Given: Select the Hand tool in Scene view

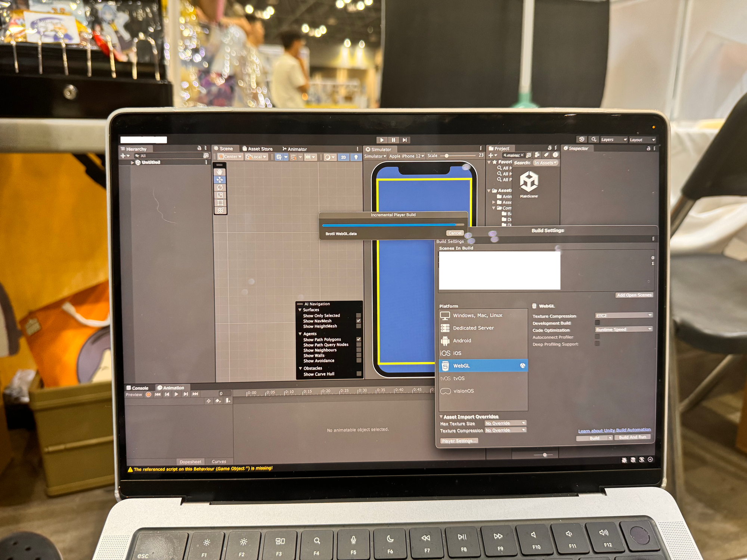Looking at the screenshot, I should 220,172.
